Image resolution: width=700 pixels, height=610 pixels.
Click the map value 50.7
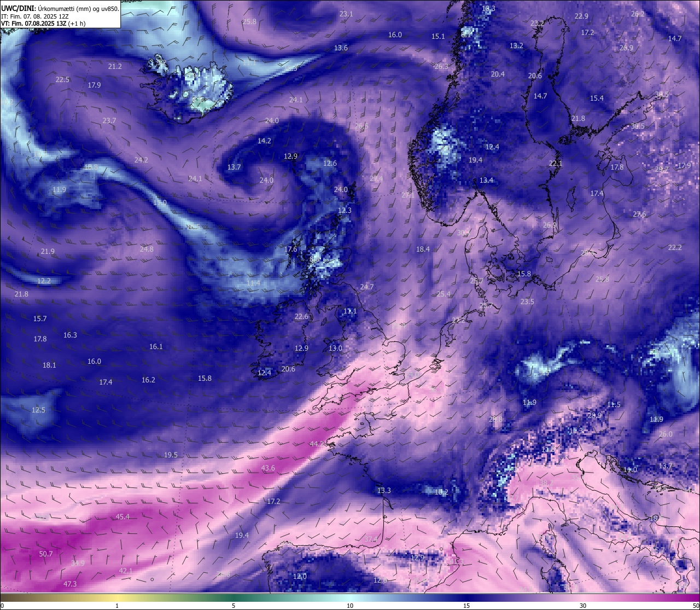pyautogui.click(x=46, y=554)
